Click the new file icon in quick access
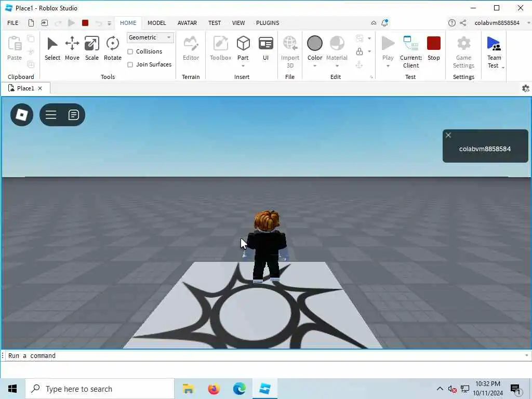Viewport: 532px width, 399px height. pyautogui.click(x=31, y=23)
